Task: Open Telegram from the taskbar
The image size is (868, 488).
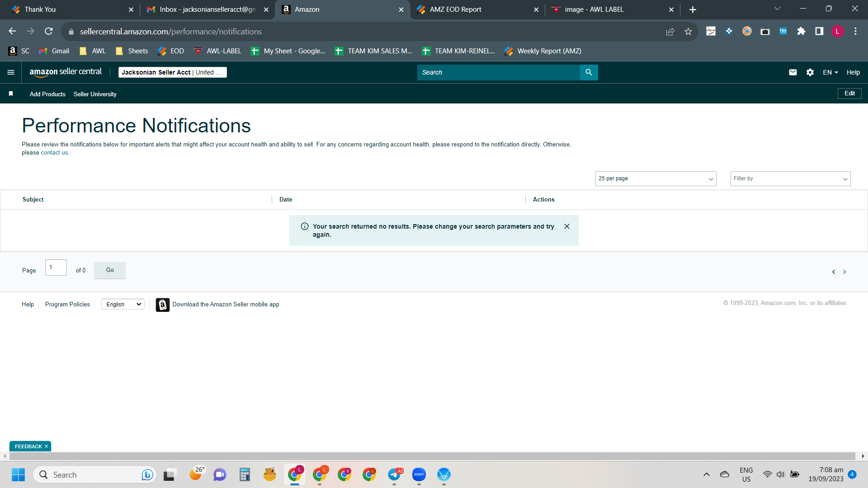Action: (394, 474)
